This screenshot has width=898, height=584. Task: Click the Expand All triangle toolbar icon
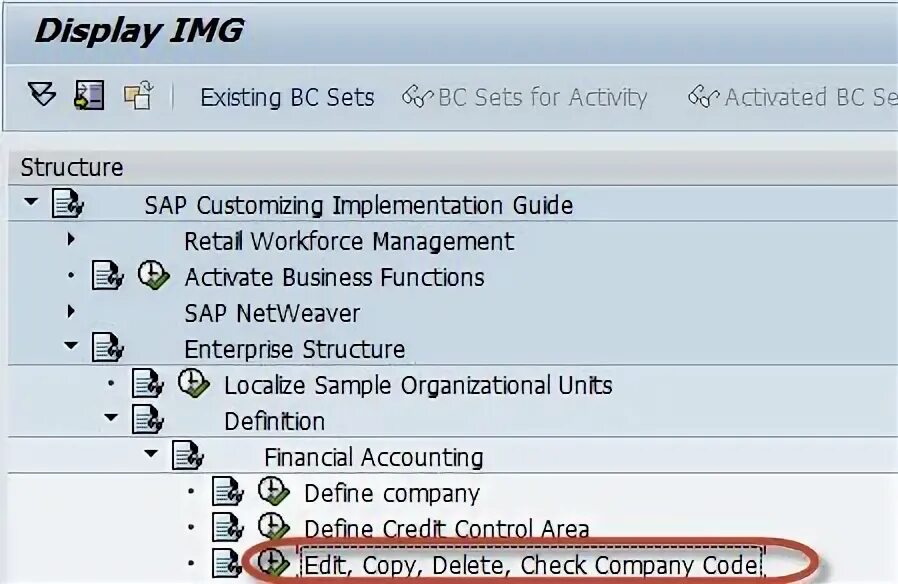pyautogui.click(x=42, y=94)
